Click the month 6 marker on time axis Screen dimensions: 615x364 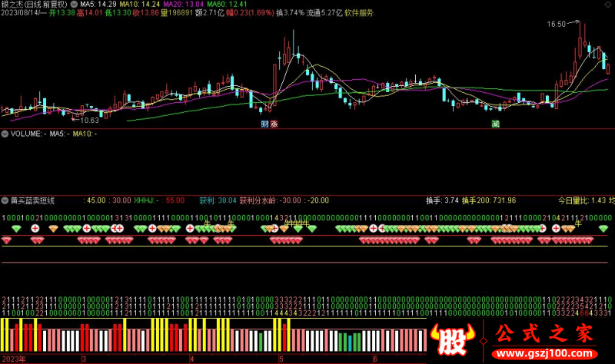pyautogui.click(x=375, y=359)
